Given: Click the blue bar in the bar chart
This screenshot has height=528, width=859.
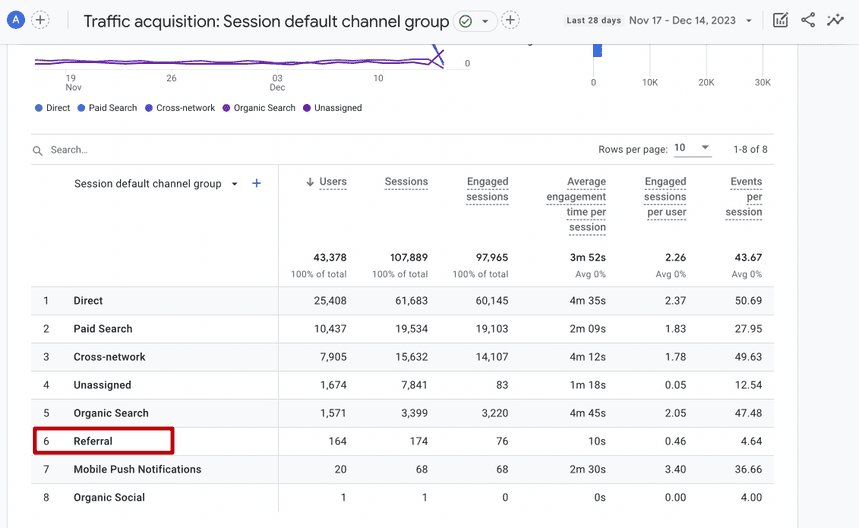Looking at the screenshot, I should (598, 50).
